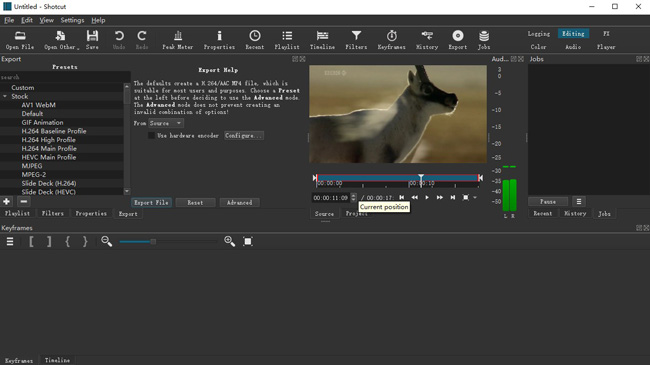Open the player zoom dropdown arrow

(475, 197)
